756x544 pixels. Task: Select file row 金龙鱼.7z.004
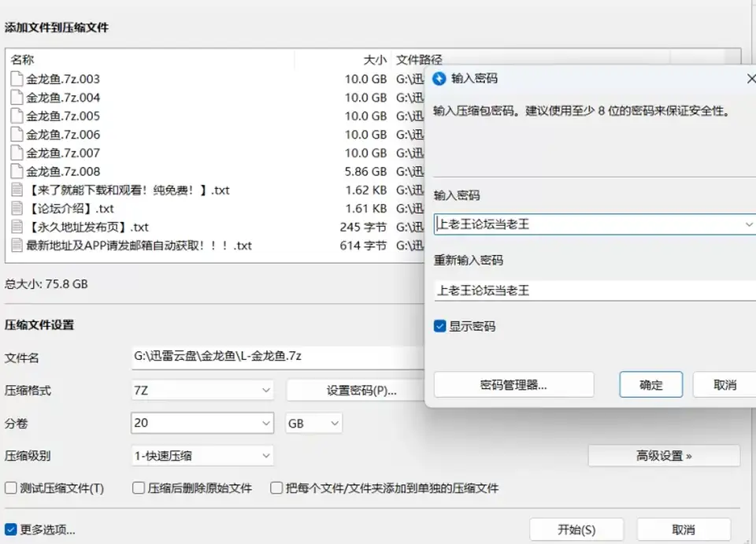click(x=216, y=98)
